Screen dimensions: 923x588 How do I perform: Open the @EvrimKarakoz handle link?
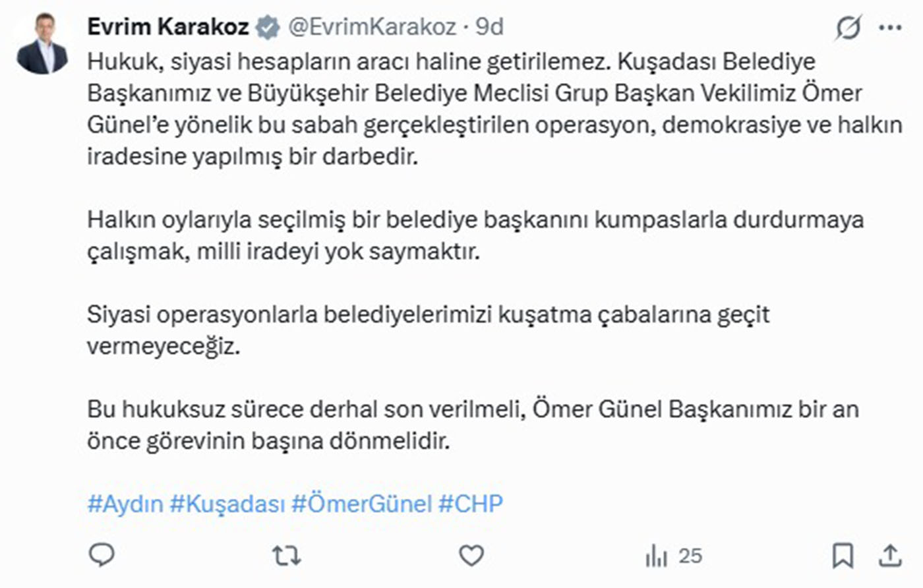click(372, 27)
